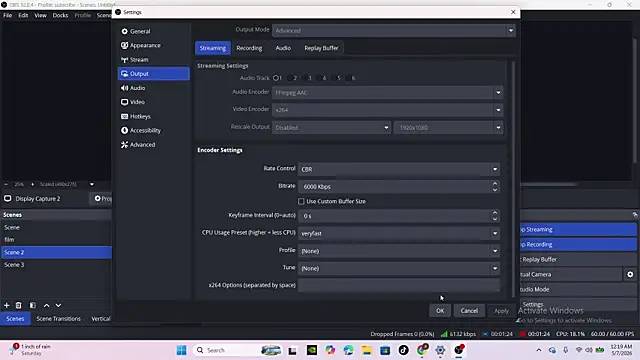Open rescale resolution 1920x1080 dropdown
The height and width of the screenshot is (360, 640).
[448, 128]
